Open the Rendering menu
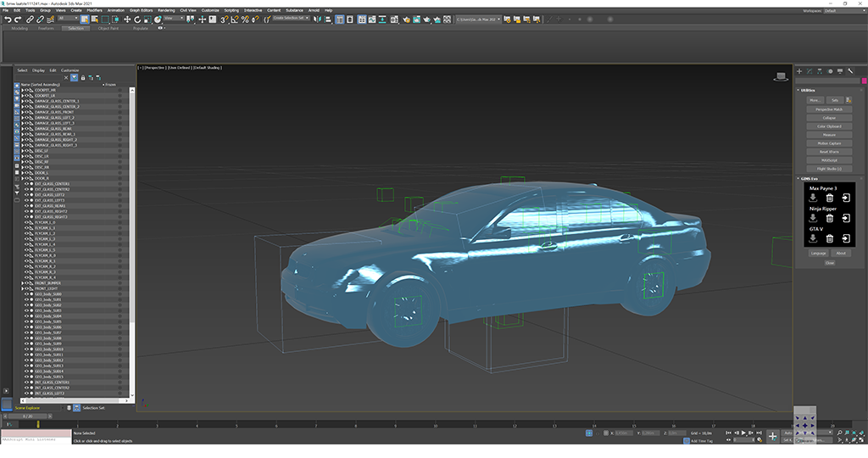 tap(166, 10)
